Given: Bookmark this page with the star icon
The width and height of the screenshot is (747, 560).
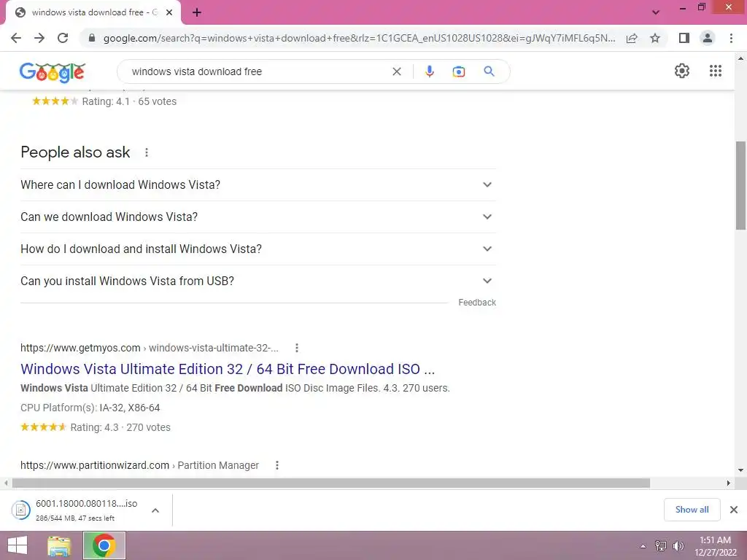Looking at the screenshot, I should [655, 38].
